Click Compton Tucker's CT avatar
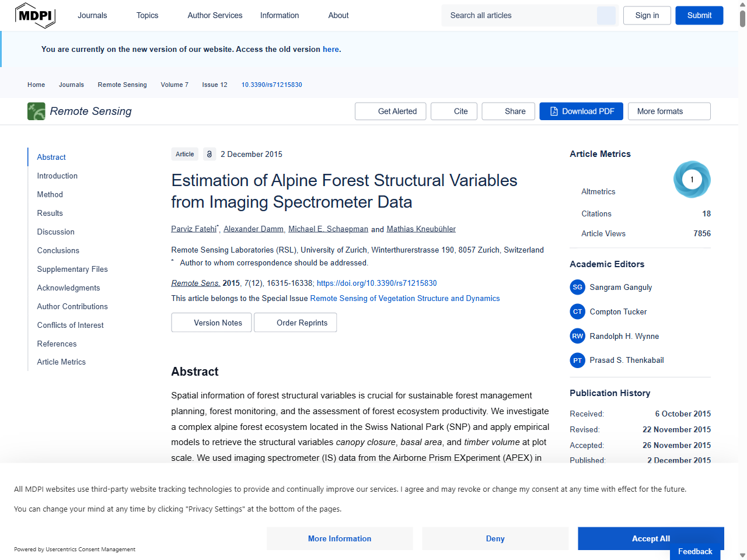The image size is (747, 560). [577, 311]
